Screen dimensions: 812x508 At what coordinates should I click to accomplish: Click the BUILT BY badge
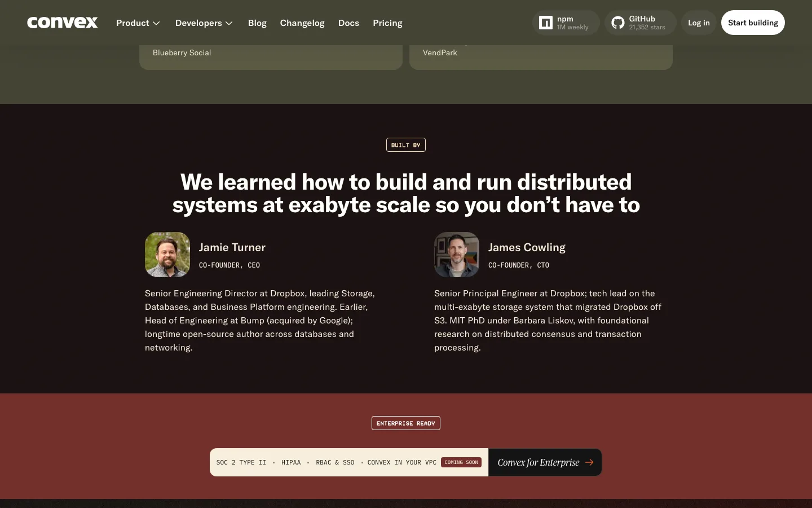tap(406, 145)
